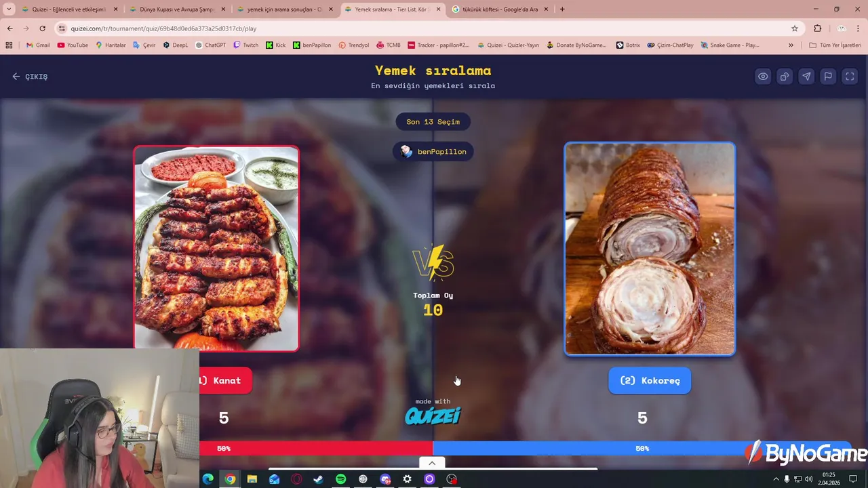Viewport: 868px width, 488px height.
Task: Click the eye icon in Quizei header
Action: [x=763, y=77]
